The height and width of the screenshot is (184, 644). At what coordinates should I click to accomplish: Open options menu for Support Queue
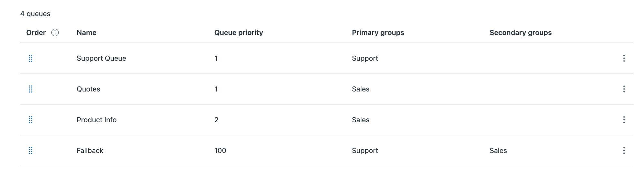(624, 58)
